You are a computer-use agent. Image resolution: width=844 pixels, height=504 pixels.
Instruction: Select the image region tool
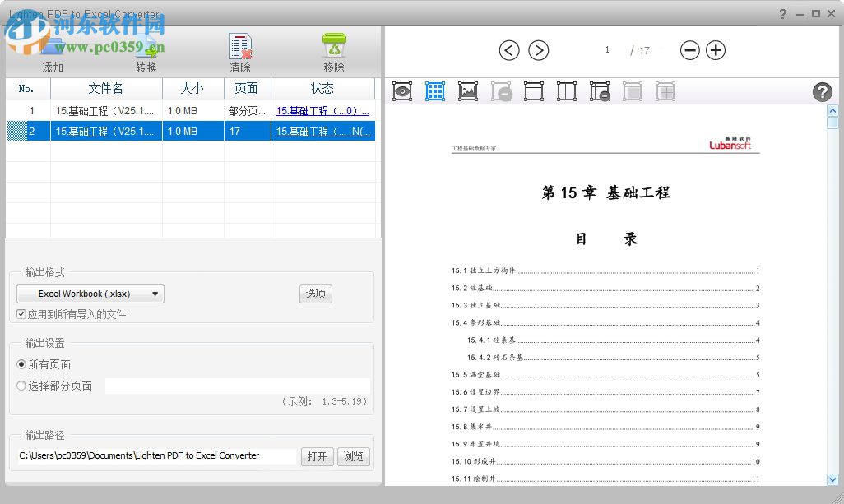click(x=467, y=90)
